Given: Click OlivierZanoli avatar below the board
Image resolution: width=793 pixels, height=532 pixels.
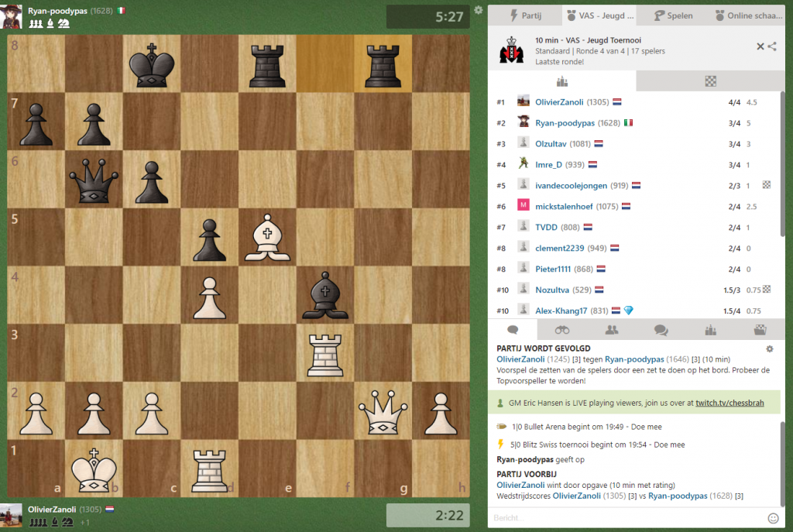Looking at the screenshot, I should (11, 516).
